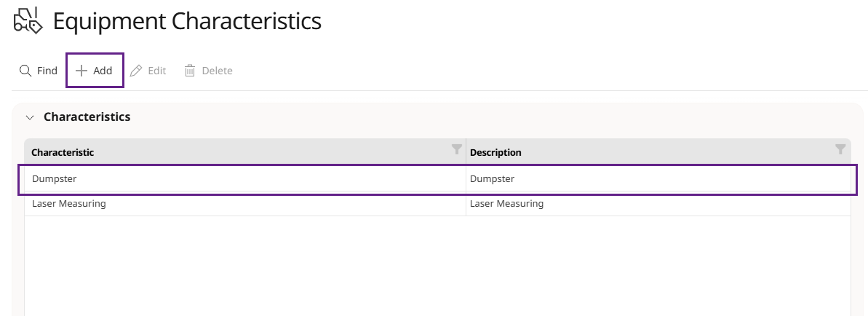
Task: Click the Add button label
Action: [103, 71]
